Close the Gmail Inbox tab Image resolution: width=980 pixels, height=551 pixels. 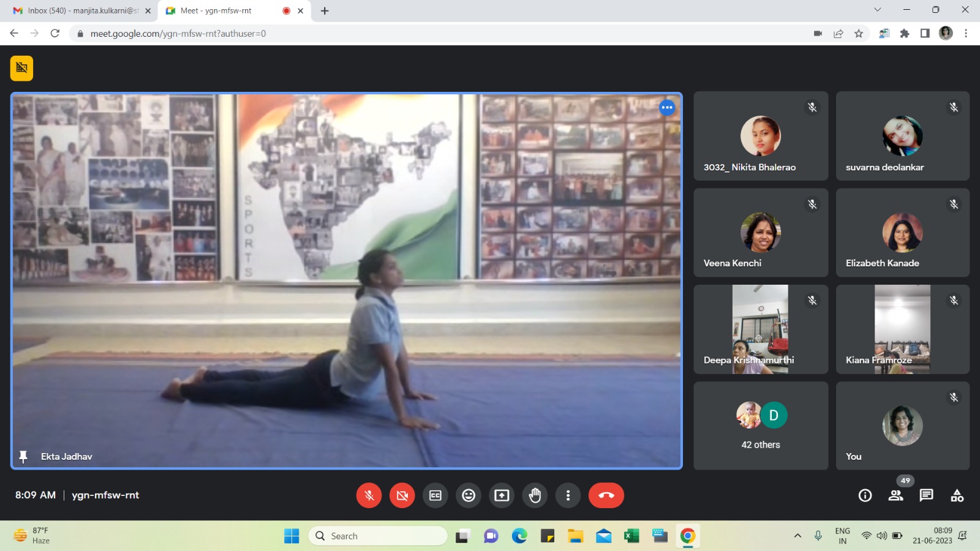[148, 11]
